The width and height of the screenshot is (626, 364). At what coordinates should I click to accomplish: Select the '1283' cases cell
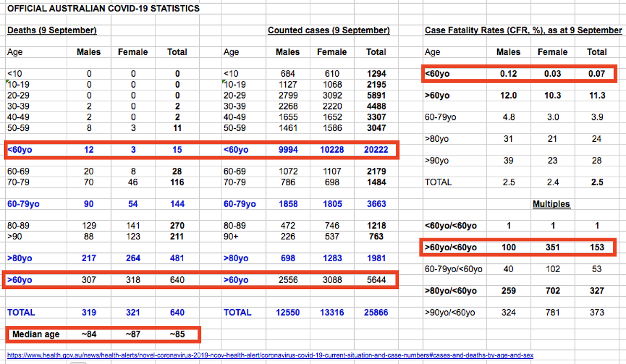(332, 258)
